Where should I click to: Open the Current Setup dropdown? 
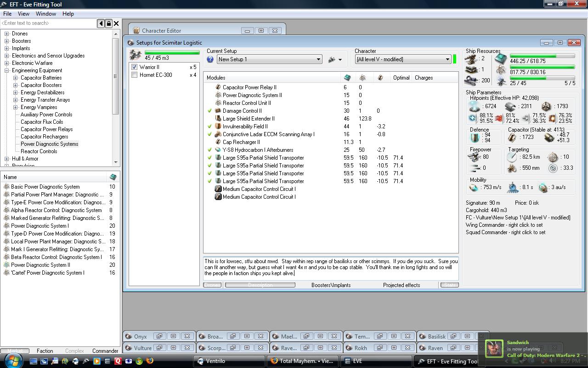(x=318, y=59)
